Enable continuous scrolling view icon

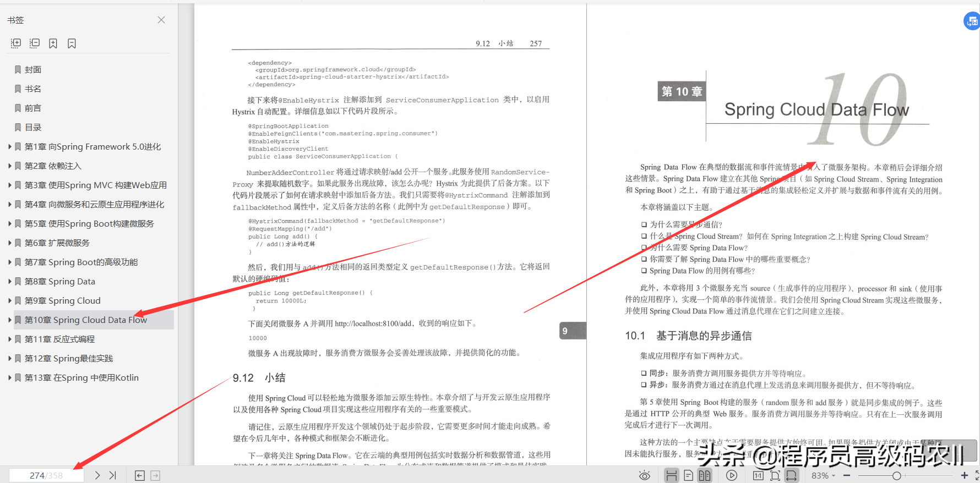(672, 475)
